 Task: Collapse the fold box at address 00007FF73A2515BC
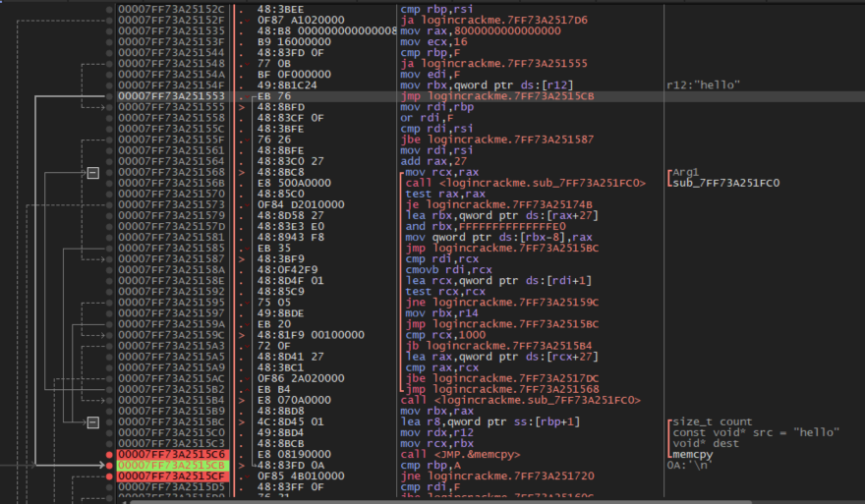[92, 422]
